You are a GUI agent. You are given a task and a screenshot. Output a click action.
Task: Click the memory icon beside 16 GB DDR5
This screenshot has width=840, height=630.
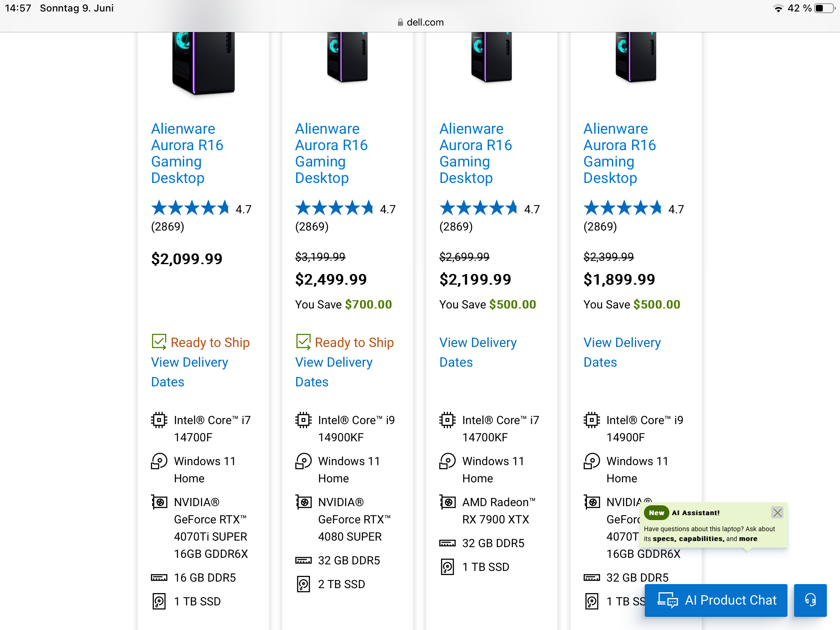[159, 577]
